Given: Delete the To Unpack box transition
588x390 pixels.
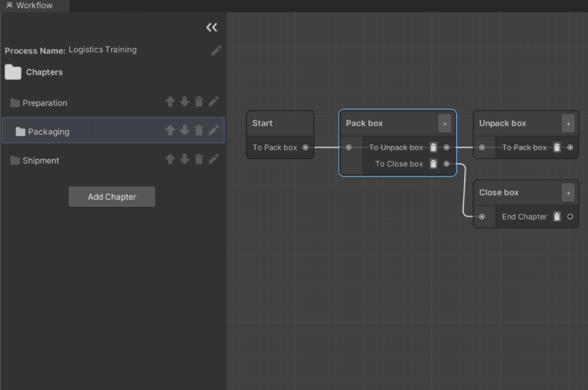Looking at the screenshot, I should coord(434,147).
